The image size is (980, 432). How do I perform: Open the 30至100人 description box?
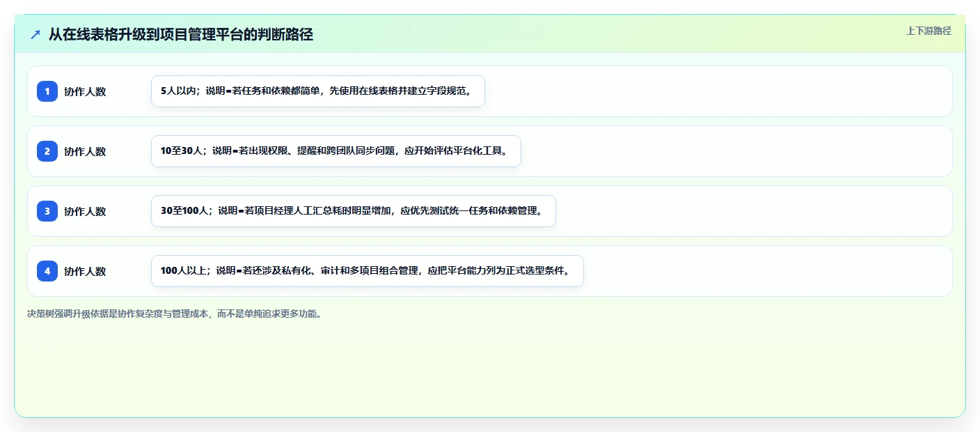[354, 211]
